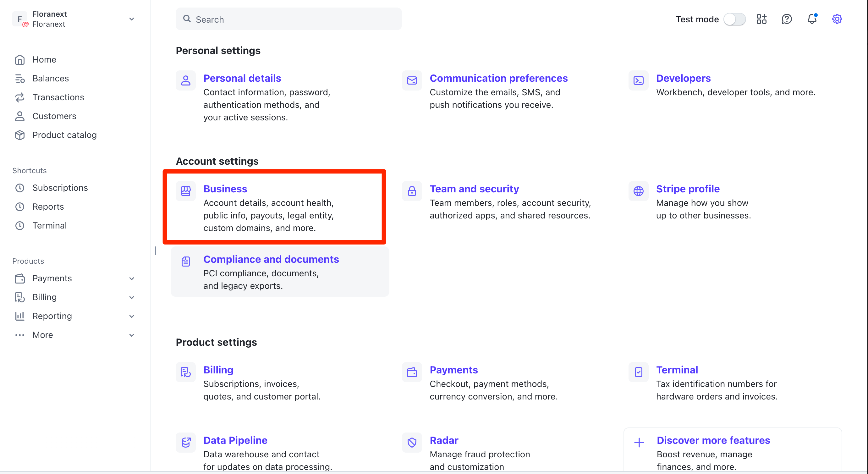Click the Search input field
Image resolution: width=868 pixels, height=474 pixels.
[289, 19]
